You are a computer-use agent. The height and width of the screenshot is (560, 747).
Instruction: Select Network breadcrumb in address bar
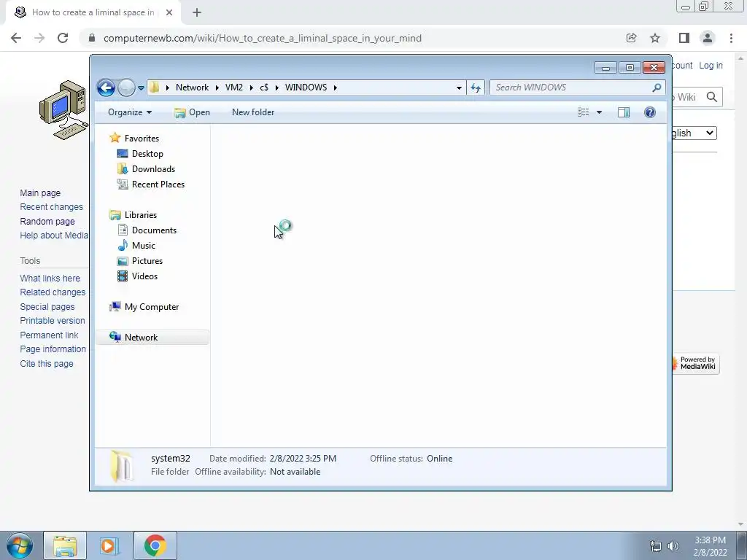tap(192, 87)
